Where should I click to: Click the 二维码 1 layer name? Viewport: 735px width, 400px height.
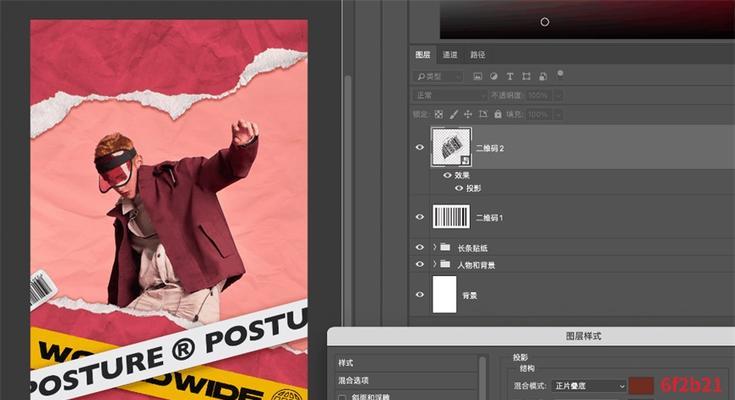point(489,218)
